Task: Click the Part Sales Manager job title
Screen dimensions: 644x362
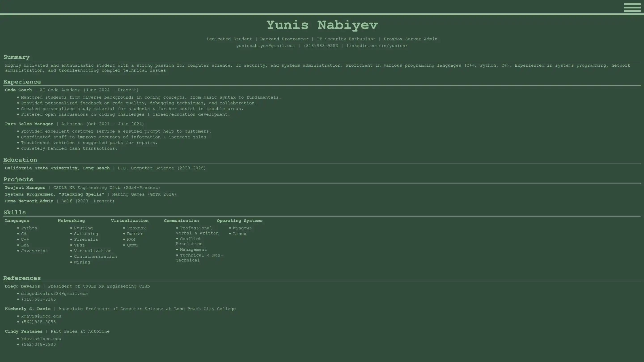Action: point(29,124)
